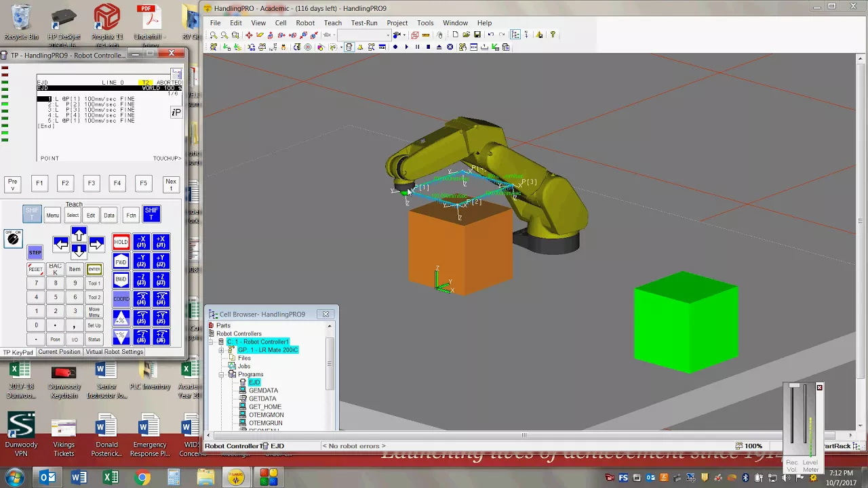The height and width of the screenshot is (488, 868).
Task: Click the red HOLD key
Action: pos(121,242)
